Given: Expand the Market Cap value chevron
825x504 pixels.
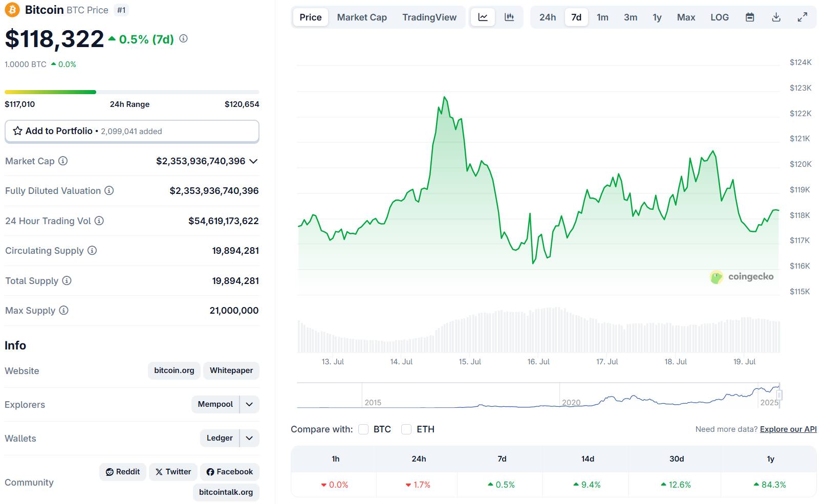Looking at the screenshot, I should click(x=253, y=161).
